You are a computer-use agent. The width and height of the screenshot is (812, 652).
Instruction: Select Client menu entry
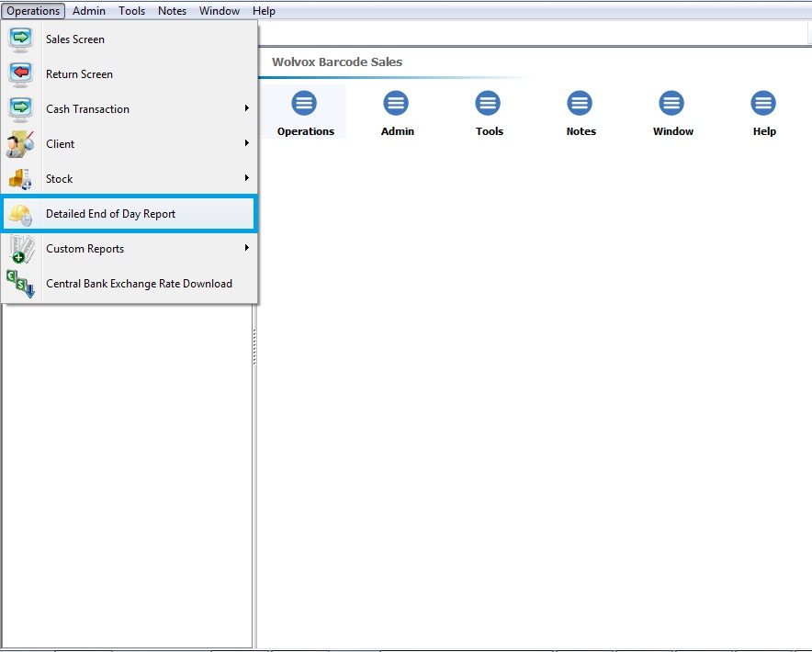(129, 144)
